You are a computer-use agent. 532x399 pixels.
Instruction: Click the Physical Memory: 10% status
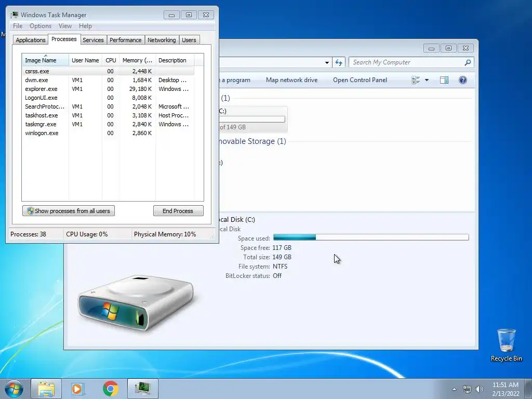tap(165, 234)
